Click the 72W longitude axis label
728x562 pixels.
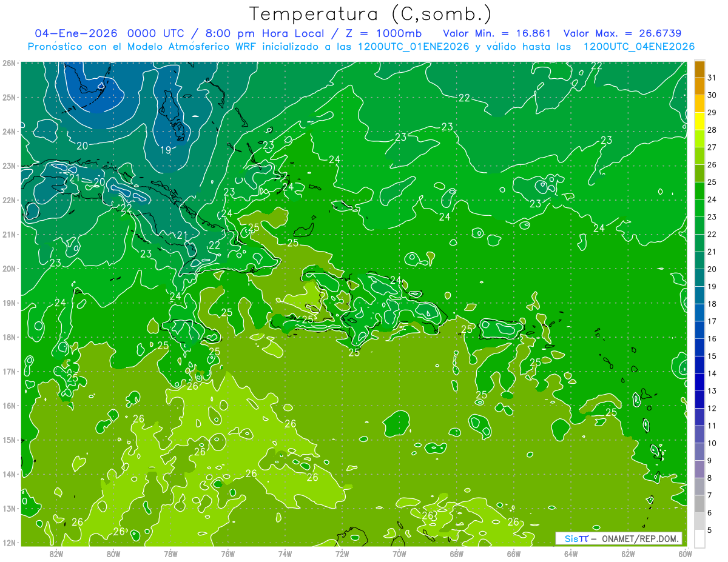point(342,553)
